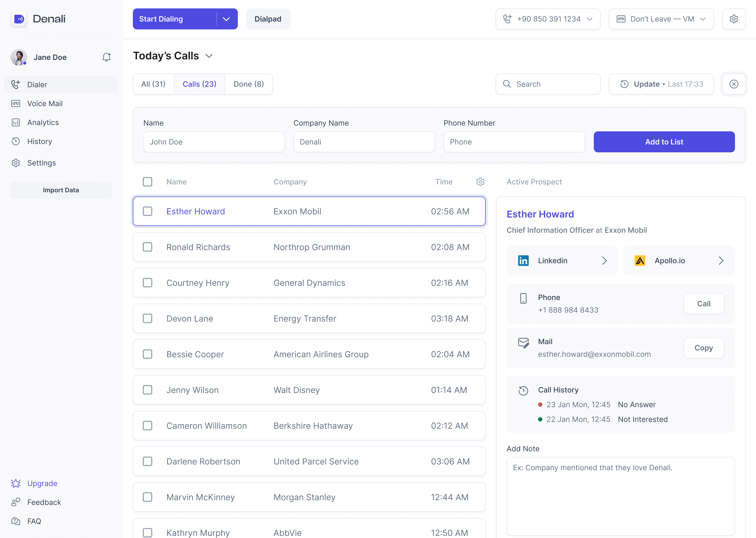Screen dimensions: 756x538
Task: Click the Name column header
Action: tap(176, 182)
